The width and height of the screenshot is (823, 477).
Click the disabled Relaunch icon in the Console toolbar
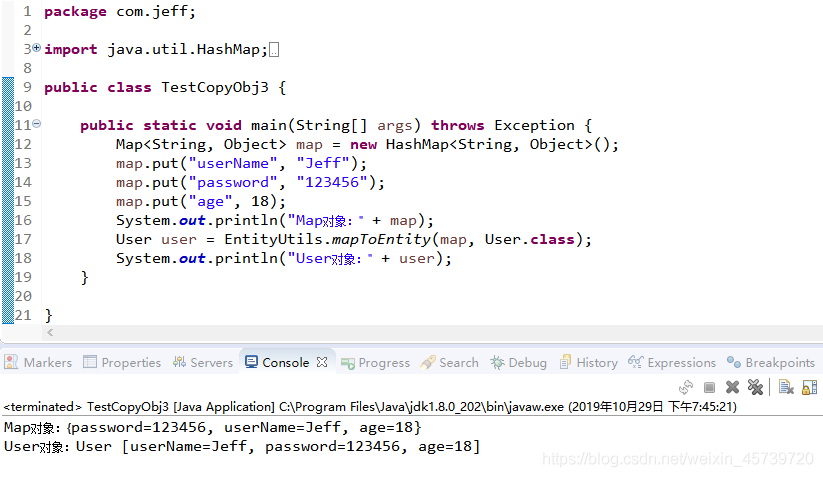coord(685,388)
